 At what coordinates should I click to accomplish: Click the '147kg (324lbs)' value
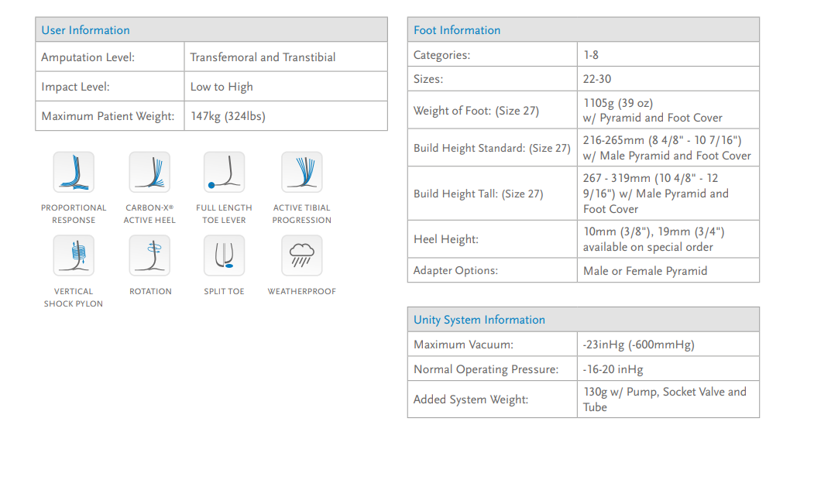click(x=228, y=116)
